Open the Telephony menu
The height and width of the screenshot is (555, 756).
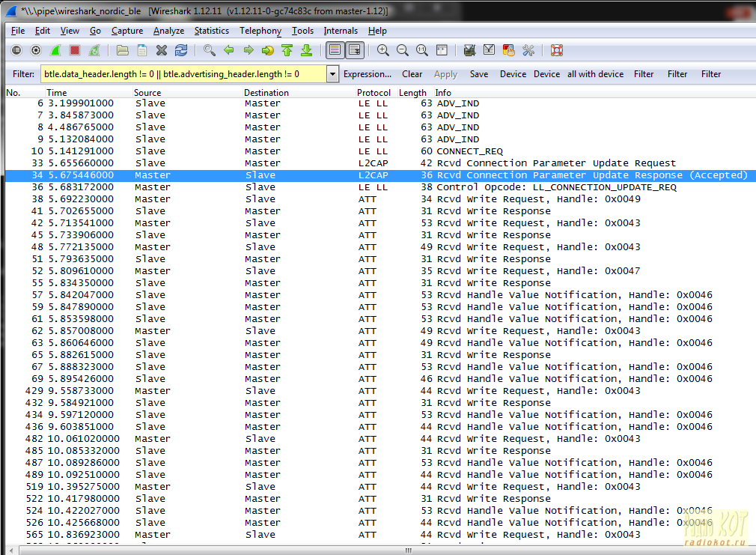[x=260, y=31]
